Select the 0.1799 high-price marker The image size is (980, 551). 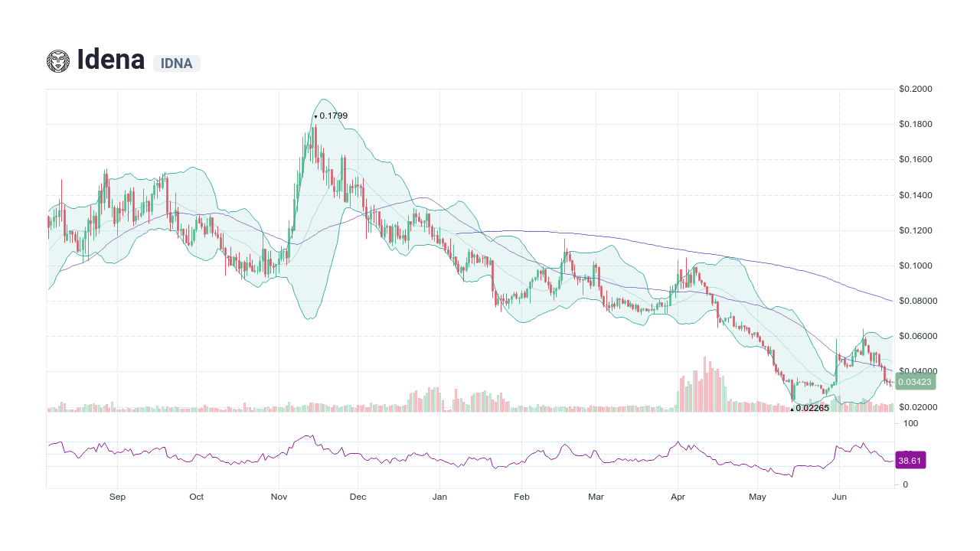click(331, 116)
